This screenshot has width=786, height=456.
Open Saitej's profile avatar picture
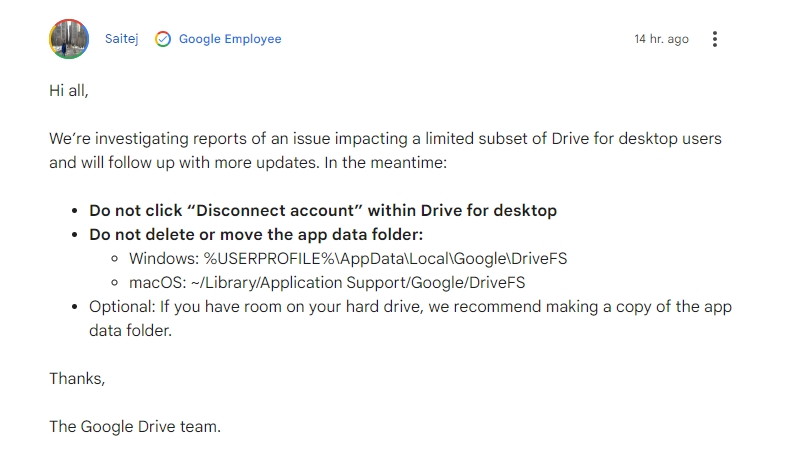69,39
